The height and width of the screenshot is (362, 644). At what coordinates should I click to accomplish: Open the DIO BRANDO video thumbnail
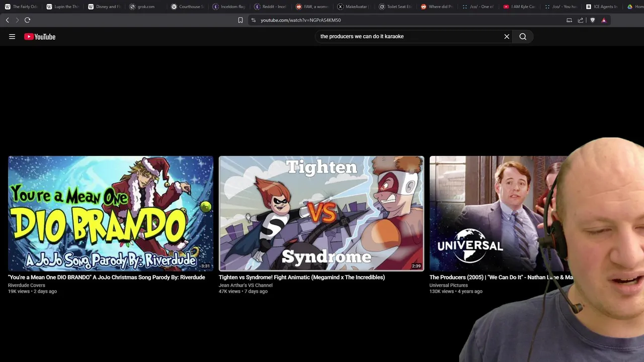[x=111, y=213]
